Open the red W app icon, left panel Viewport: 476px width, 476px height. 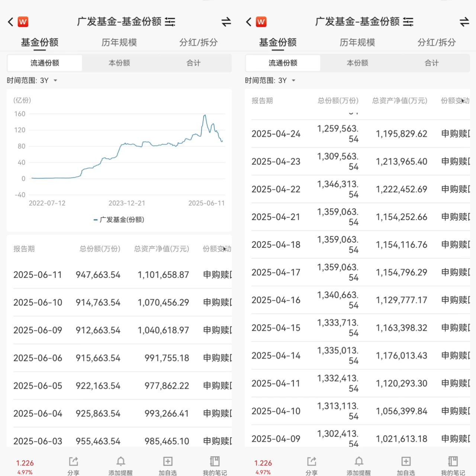23,22
